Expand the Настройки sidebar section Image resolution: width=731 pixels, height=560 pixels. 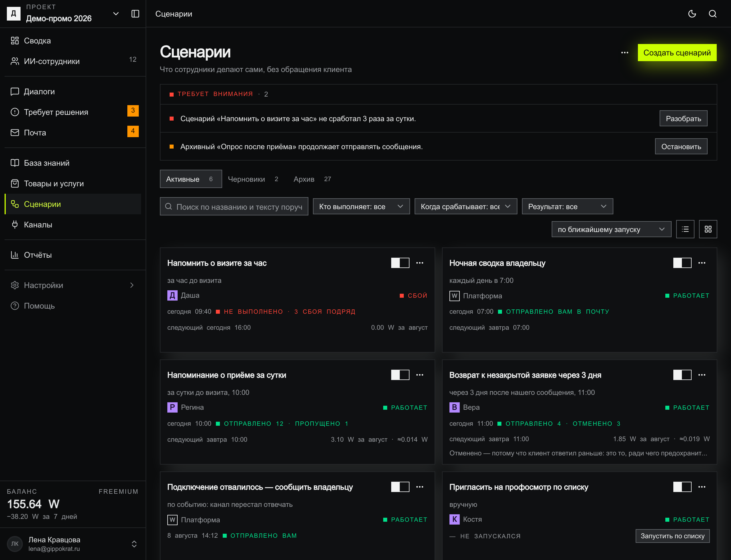tap(73, 285)
